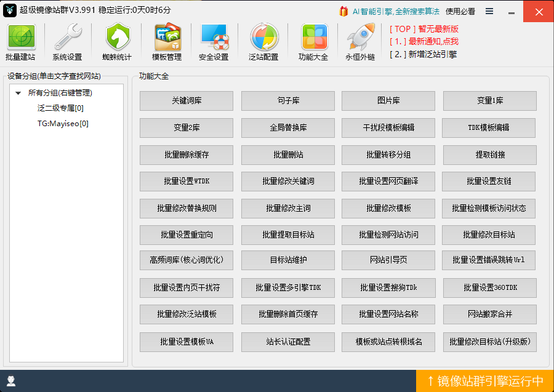
Task: Click 网站搬家合并 button
Action: click(490, 314)
